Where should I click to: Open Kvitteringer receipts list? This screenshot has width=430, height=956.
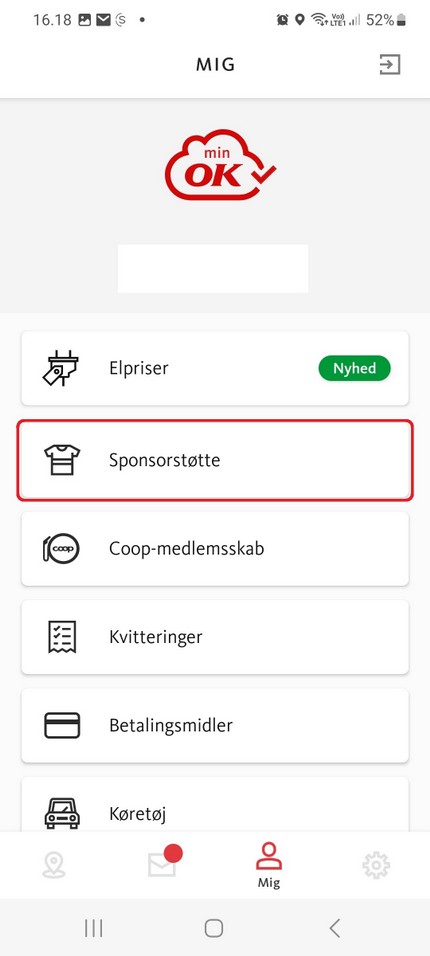coord(215,637)
